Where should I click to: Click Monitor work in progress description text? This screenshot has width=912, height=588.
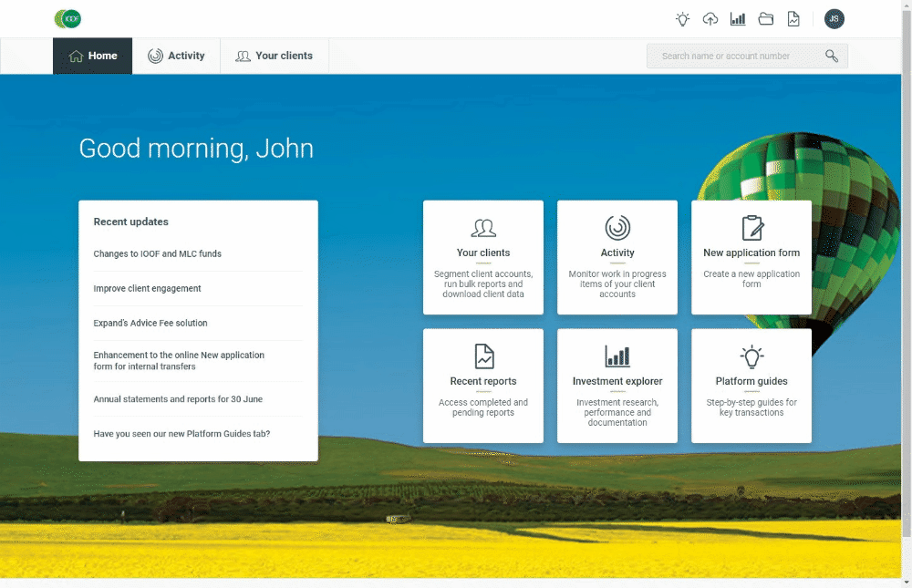tap(617, 284)
